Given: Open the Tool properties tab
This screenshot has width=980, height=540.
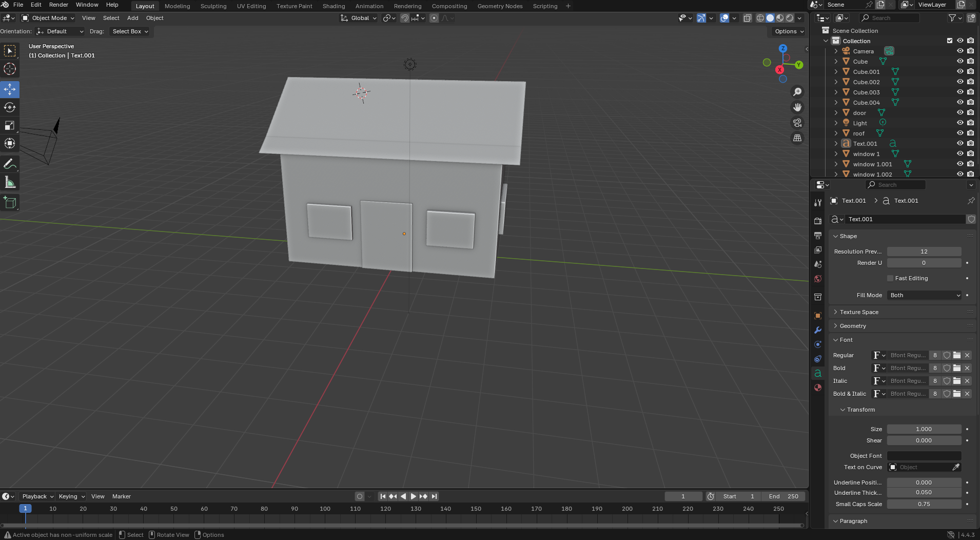Looking at the screenshot, I should tap(818, 203).
